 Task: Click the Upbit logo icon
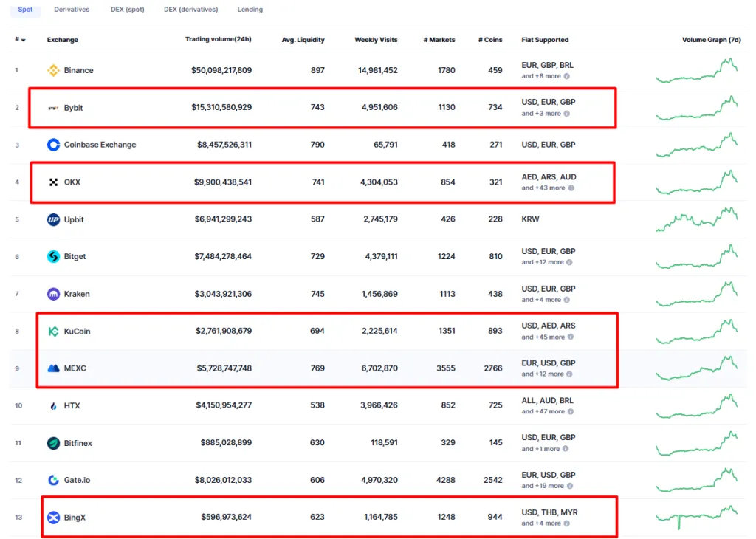[53, 219]
